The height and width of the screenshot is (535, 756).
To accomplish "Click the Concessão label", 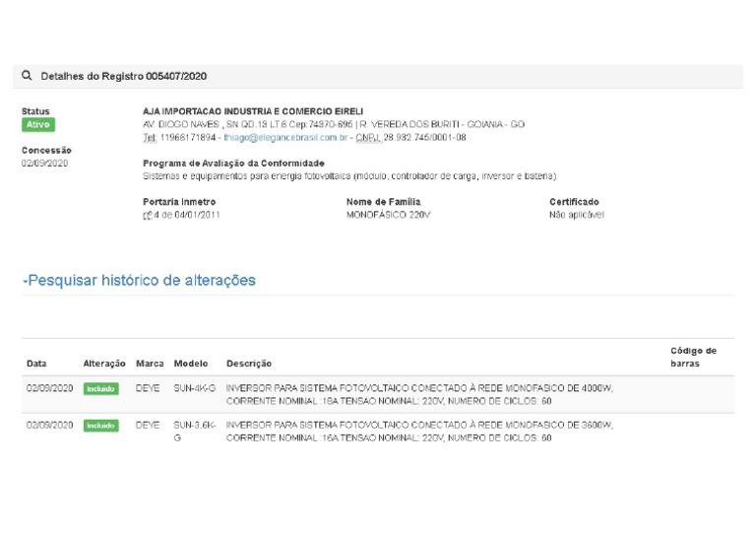I will point(46,150).
